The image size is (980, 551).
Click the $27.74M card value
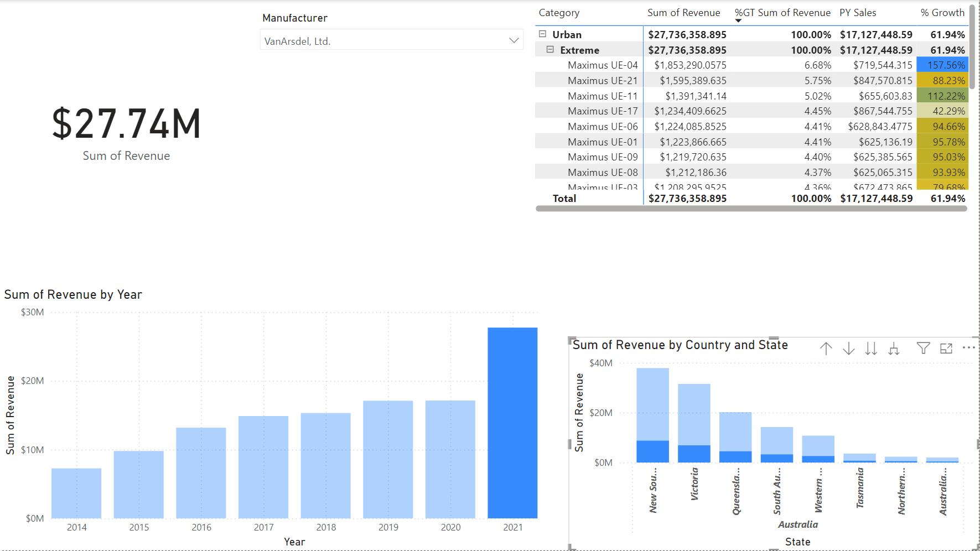tap(127, 124)
